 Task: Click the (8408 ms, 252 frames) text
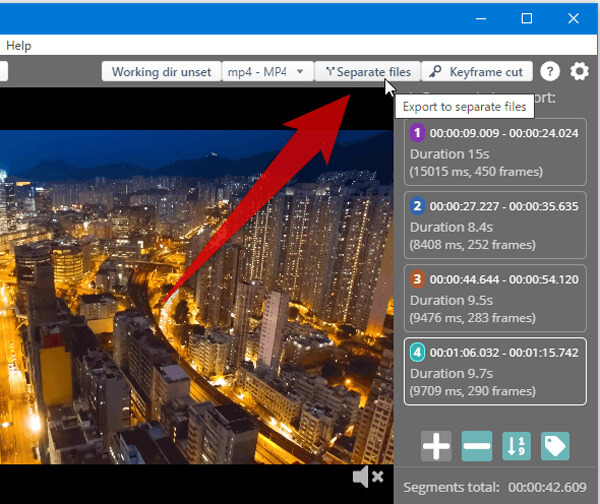tap(473, 245)
